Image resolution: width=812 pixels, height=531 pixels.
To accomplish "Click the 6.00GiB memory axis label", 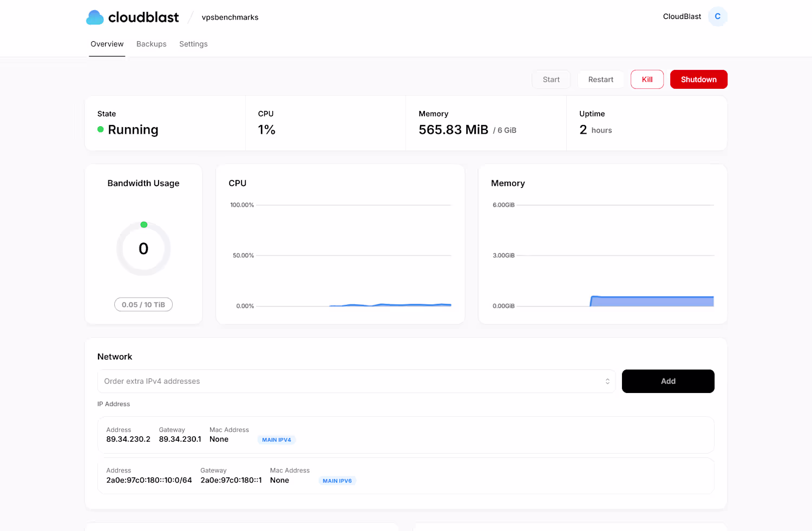I will [x=503, y=205].
